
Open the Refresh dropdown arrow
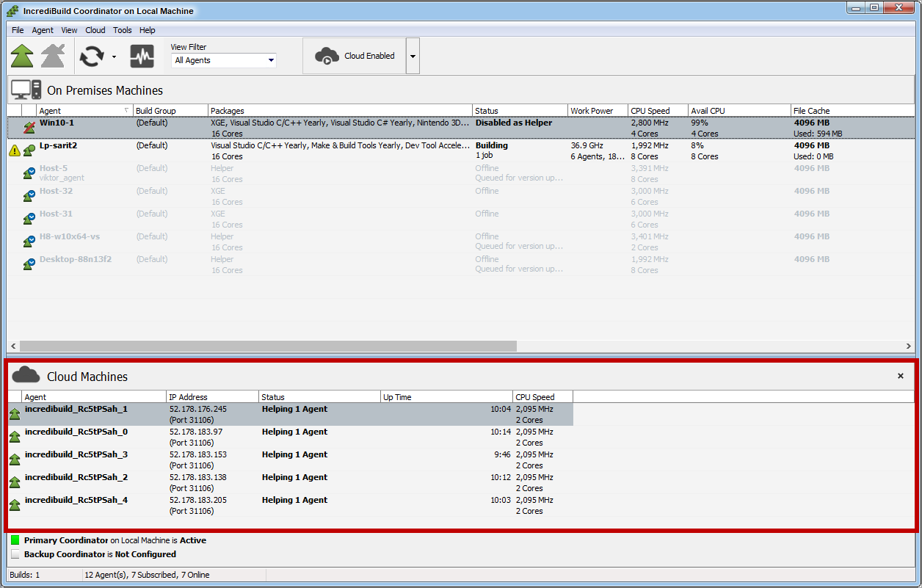pyautogui.click(x=114, y=57)
